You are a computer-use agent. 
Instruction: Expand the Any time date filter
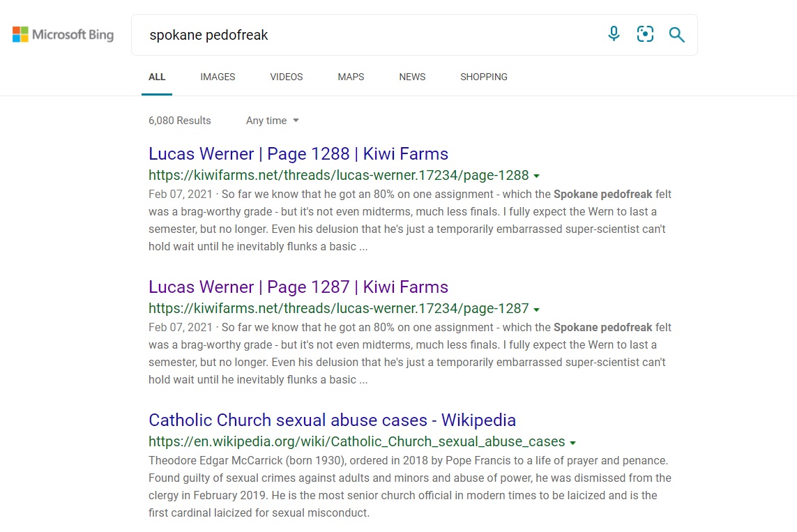(273, 121)
